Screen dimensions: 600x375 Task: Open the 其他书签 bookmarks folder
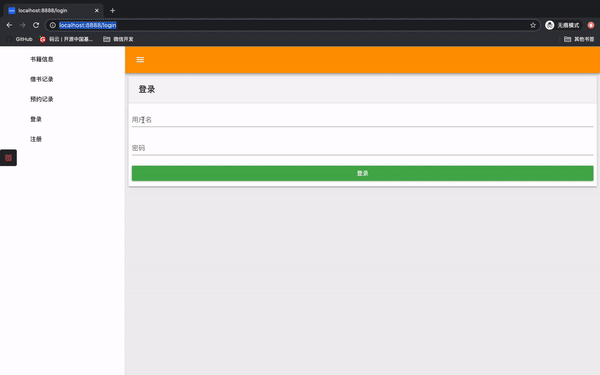click(x=579, y=39)
